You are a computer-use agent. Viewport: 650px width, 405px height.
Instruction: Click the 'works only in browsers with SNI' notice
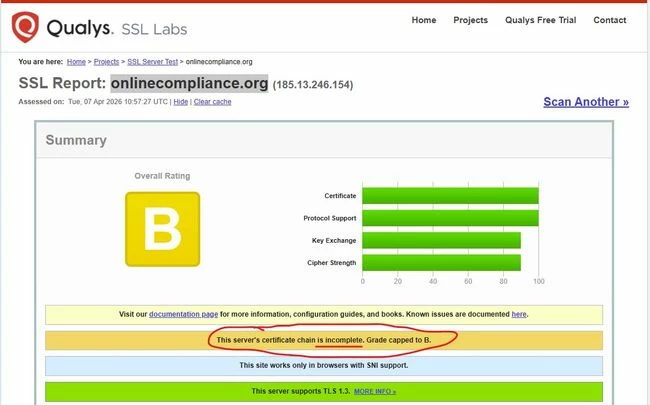(x=324, y=366)
